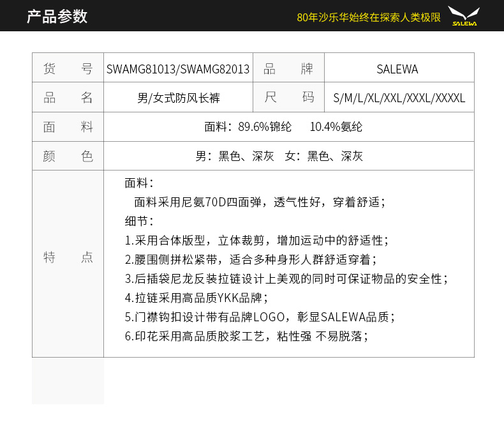The image size is (504, 433).
Task: Select the 颜色 label cell
Action: pos(68,156)
